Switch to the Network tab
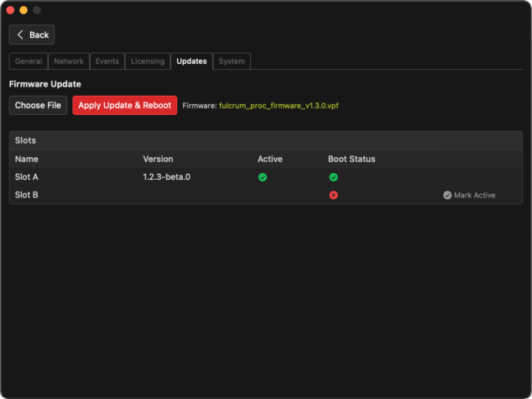 pos(69,61)
